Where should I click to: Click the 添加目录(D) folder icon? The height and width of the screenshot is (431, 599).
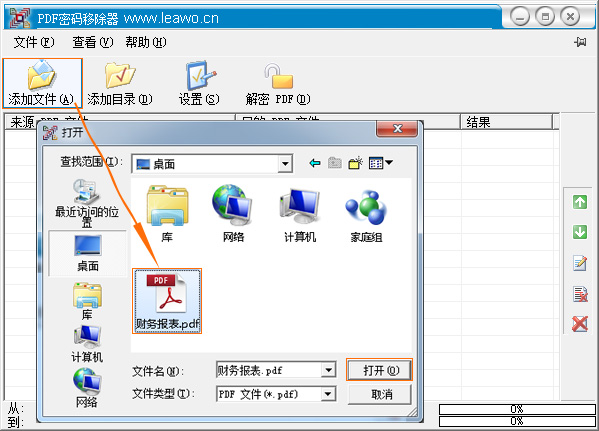coord(120,75)
